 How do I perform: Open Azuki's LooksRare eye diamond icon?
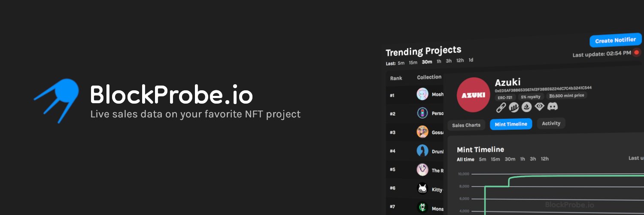pyautogui.click(x=539, y=106)
